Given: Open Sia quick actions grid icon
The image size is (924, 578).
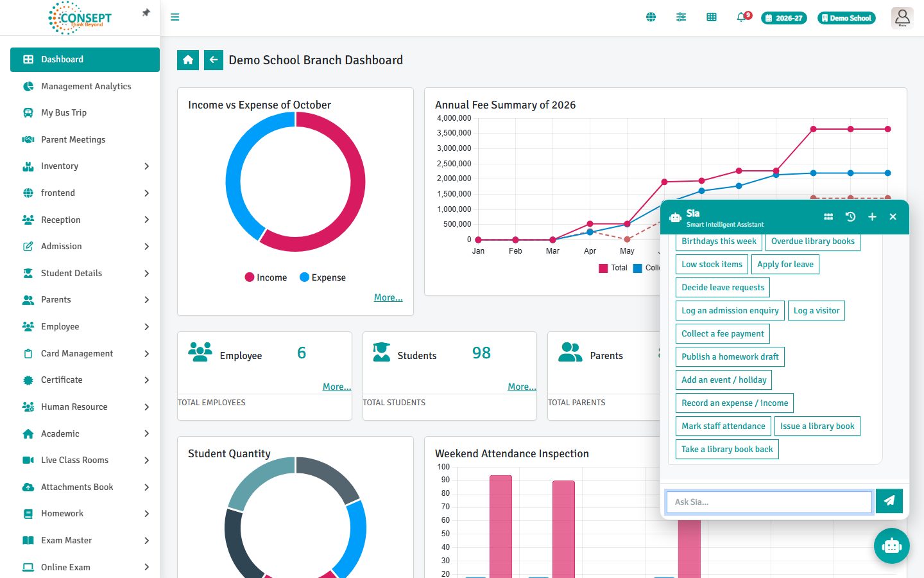Looking at the screenshot, I should pyautogui.click(x=828, y=217).
